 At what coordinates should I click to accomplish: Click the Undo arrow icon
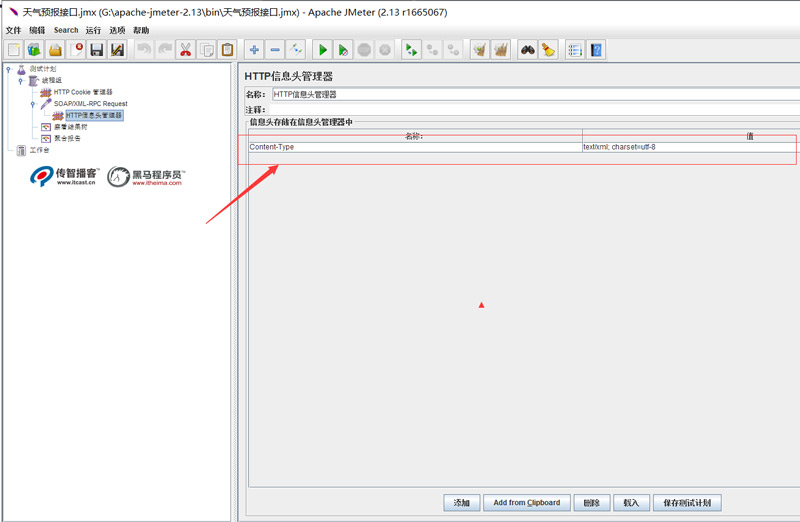[144, 50]
